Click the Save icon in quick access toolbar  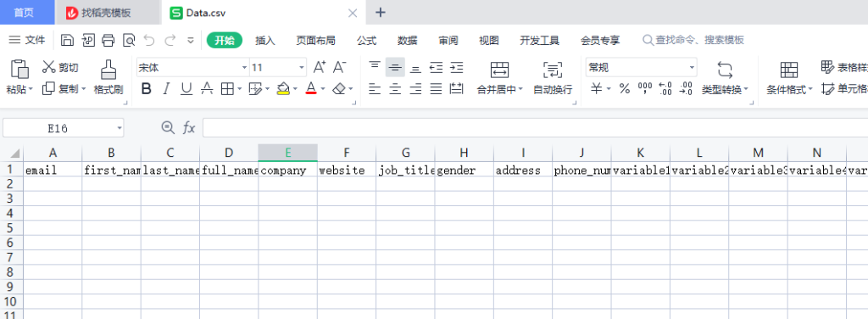(67, 40)
